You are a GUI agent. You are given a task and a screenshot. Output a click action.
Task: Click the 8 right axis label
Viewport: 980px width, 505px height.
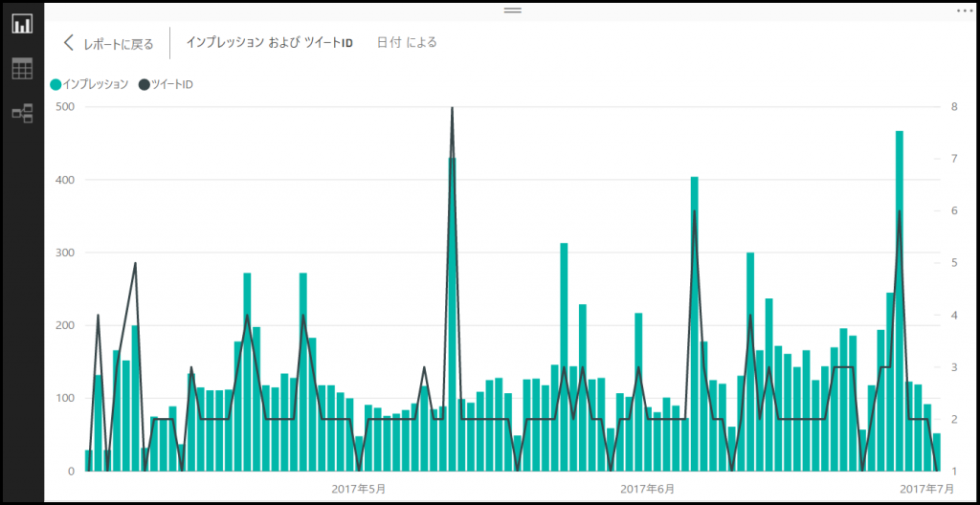coord(954,107)
